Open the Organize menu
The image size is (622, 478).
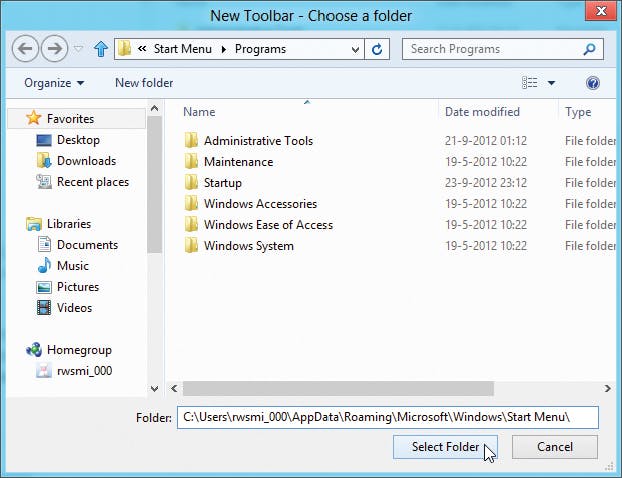[x=54, y=83]
